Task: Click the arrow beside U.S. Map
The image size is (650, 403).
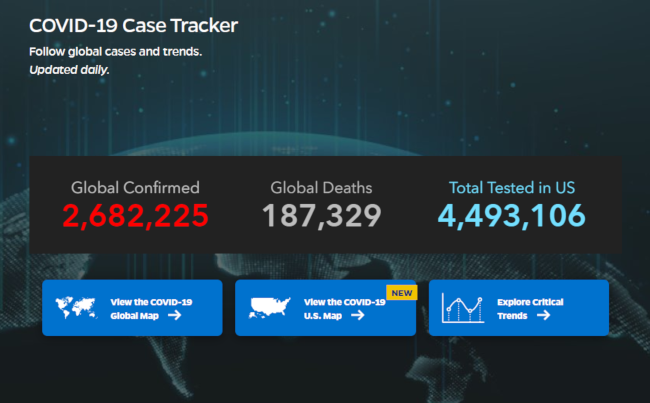Action: (x=357, y=315)
